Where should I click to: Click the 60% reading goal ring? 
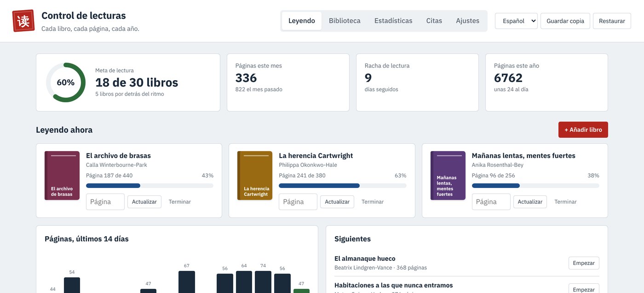tap(66, 82)
